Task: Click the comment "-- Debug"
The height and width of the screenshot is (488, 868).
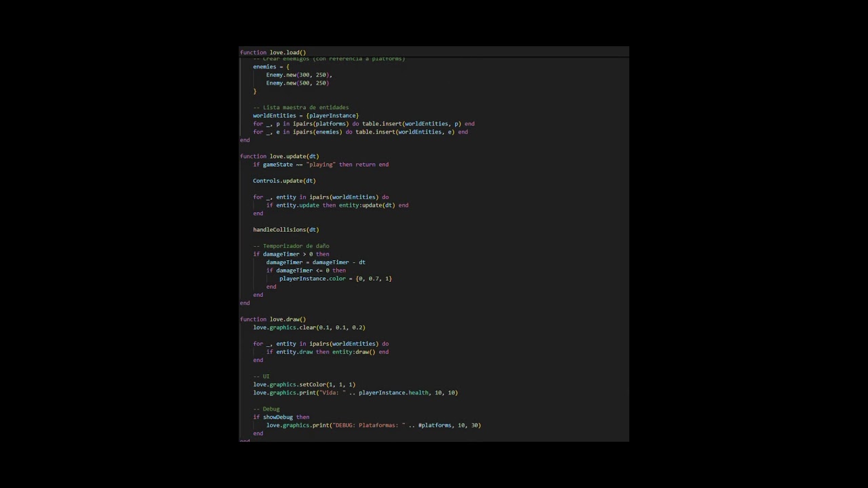Action: 266,409
